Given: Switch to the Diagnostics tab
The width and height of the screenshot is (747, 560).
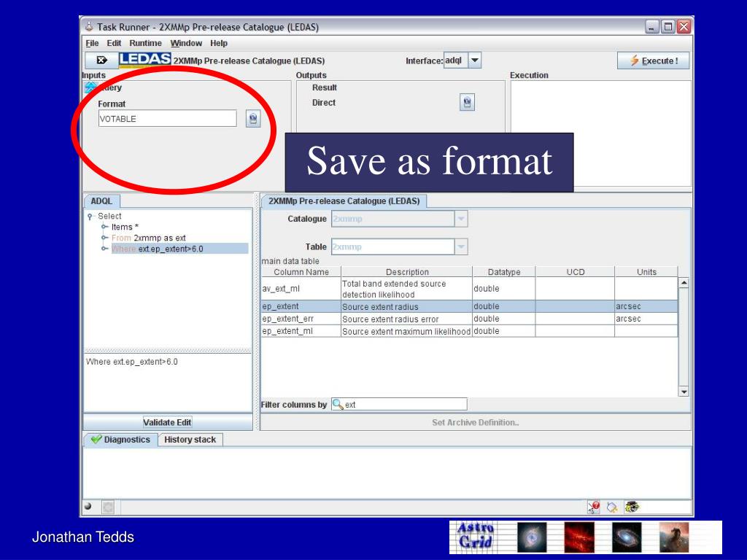Looking at the screenshot, I should pos(120,440).
